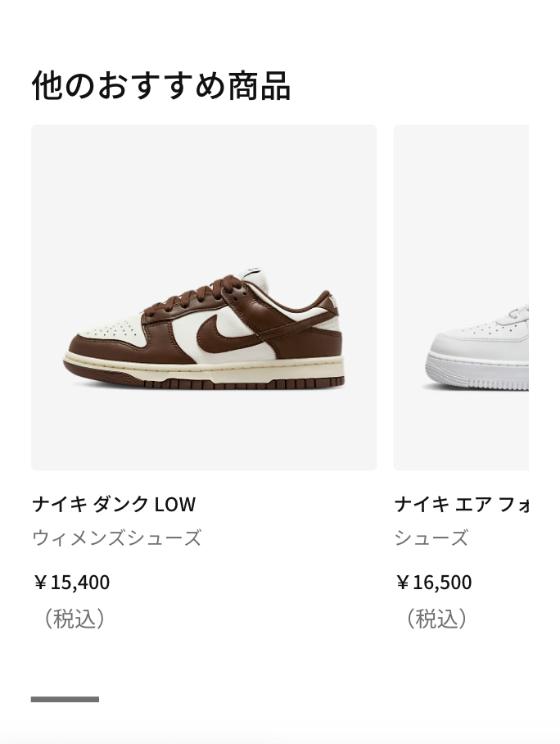This screenshot has width=560, height=744.
Task: Click "シューズ" subtitle of second product
Action: pyautogui.click(x=431, y=538)
